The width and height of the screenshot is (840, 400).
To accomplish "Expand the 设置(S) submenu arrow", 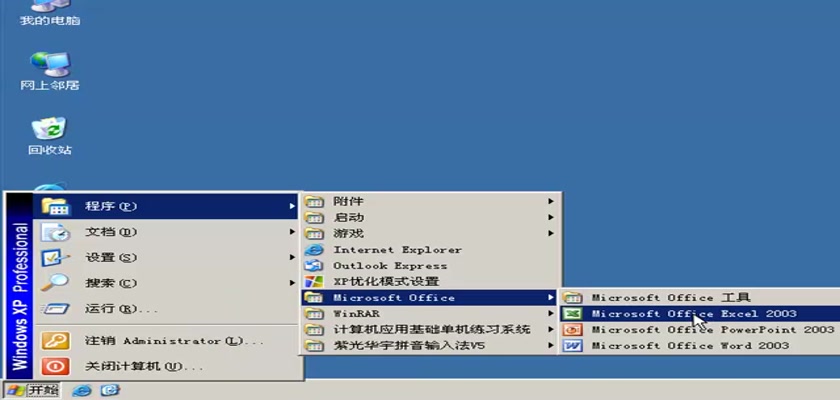I will (292, 258).
